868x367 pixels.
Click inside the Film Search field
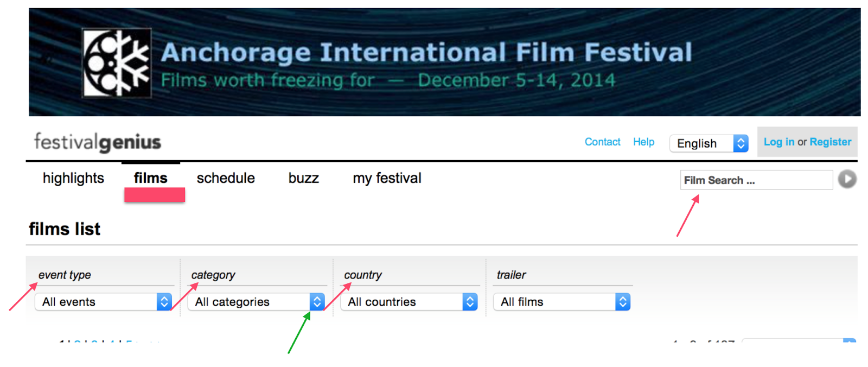pos(756,180)
